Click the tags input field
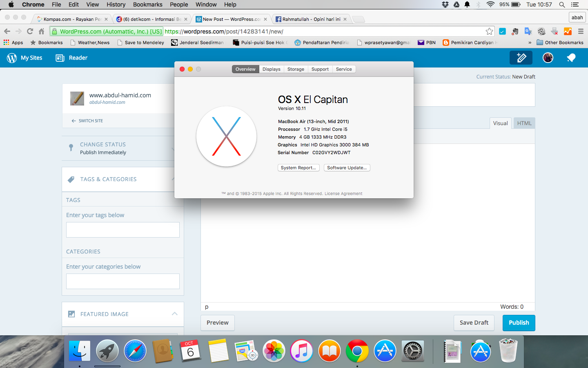588x368 pixels. 122,230
